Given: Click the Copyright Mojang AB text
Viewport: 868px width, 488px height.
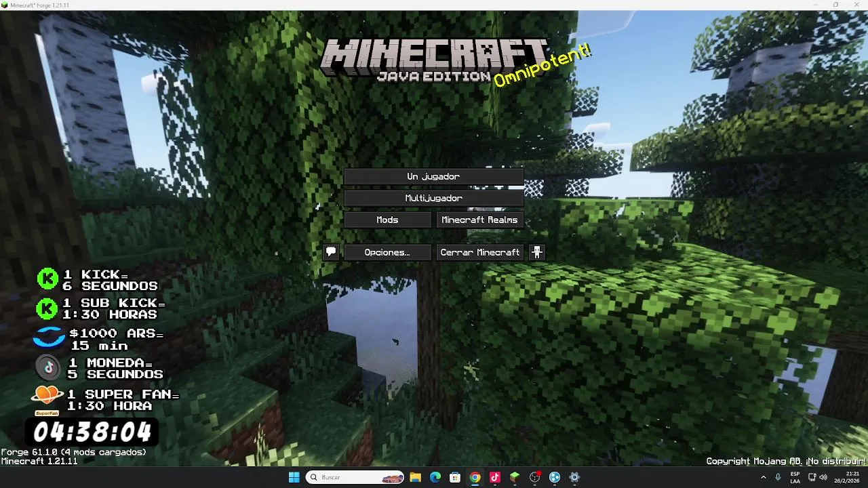Looking at the screenshot, I should coord(786,461).
